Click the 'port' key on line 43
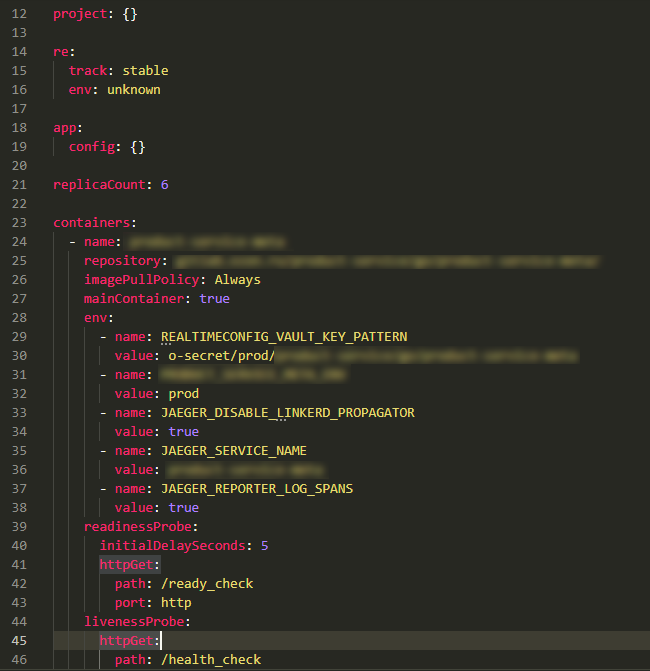The image size is (650, 671). pyautogui.click(x=130, y=603)
